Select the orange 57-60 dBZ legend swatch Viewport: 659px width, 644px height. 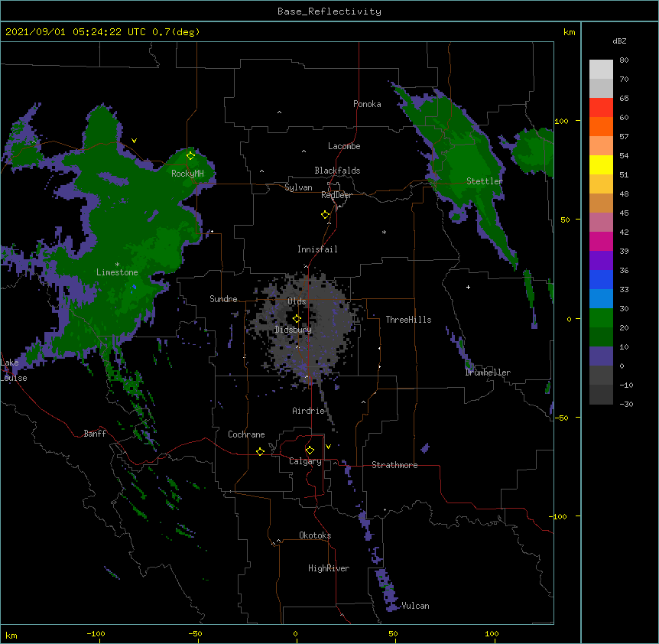(601, 126)
